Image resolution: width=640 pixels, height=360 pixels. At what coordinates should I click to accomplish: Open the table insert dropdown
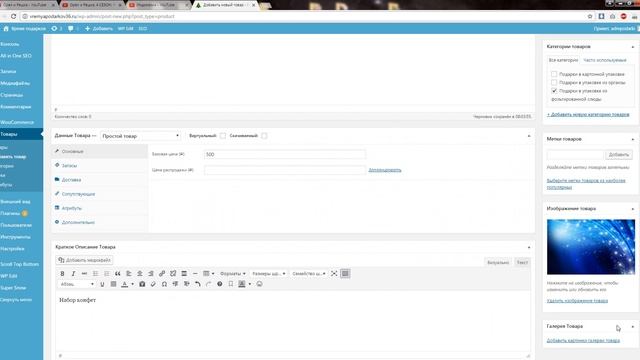click(209, 273)
